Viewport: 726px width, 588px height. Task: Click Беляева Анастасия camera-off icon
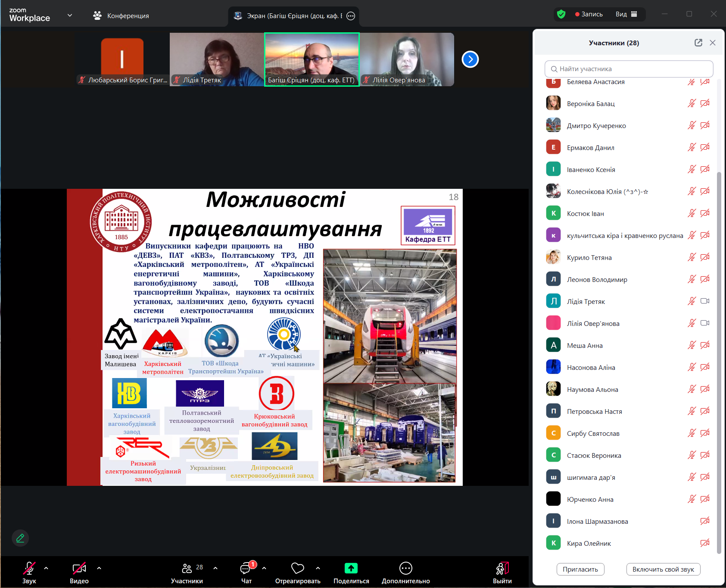coord(705,82)
